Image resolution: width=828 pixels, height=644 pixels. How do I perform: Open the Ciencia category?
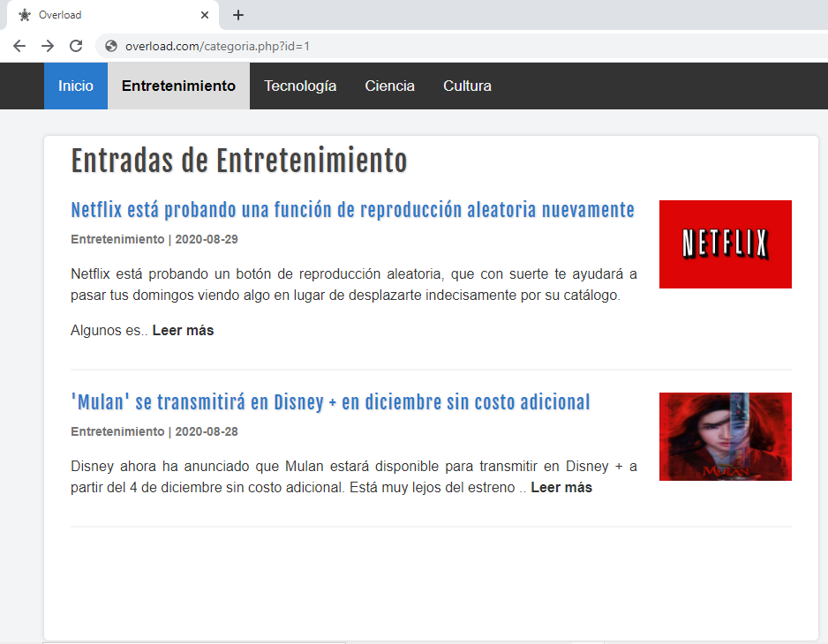point(389,86)
